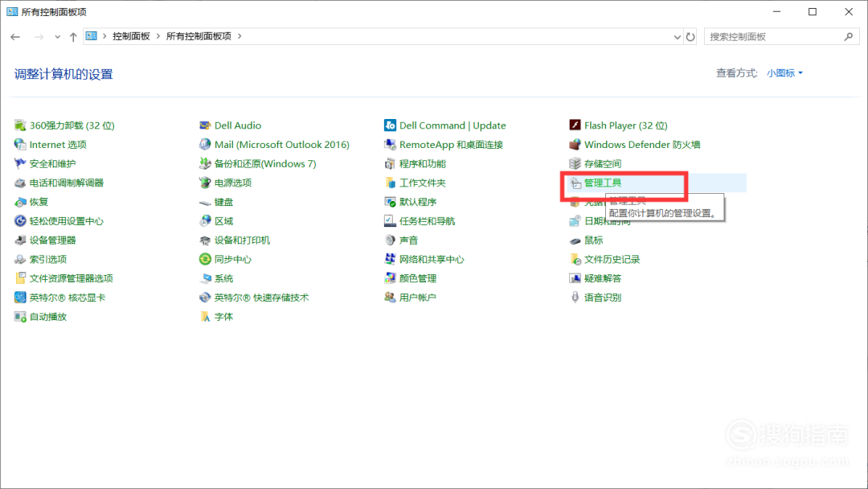Click the 调整计算机的设置 heading
The image size is (868, 489).
point(63,74)
